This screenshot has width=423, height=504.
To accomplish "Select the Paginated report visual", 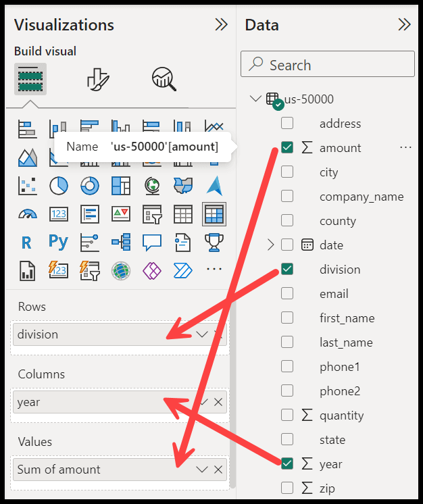I will coord(27,271).
